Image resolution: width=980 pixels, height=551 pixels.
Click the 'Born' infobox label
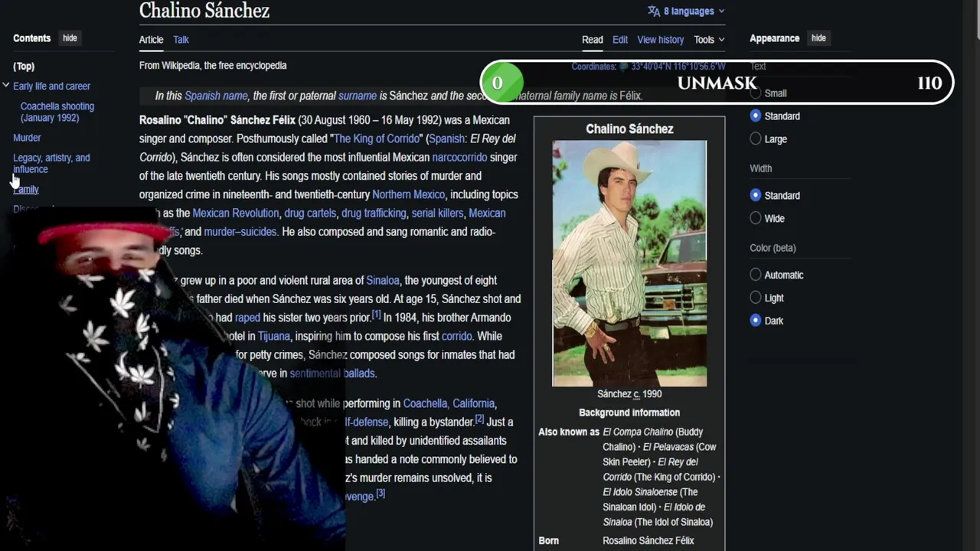(549, 541)
